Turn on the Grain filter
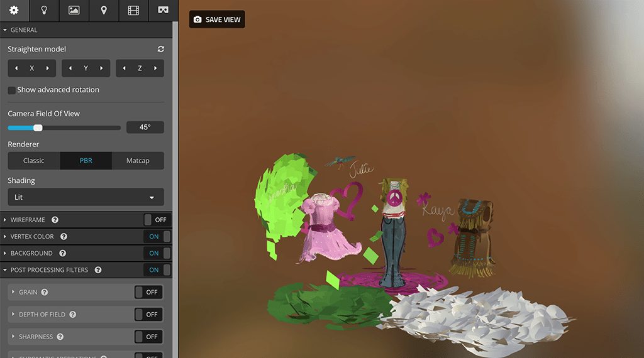Image resolution: width=644 pixels, height=358 pixels. pyautogui.click(x=148, y=292)
